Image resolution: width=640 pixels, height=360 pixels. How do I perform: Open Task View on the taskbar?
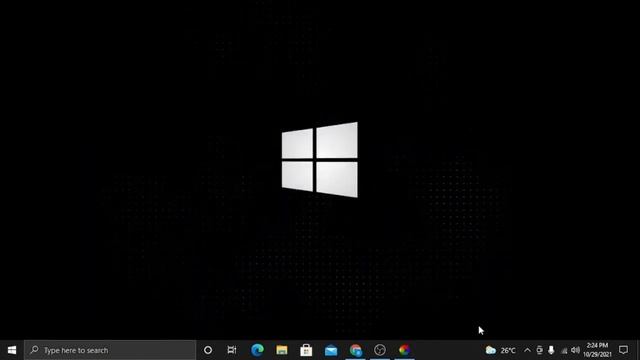pyautogui.click(x=232, y=350)
